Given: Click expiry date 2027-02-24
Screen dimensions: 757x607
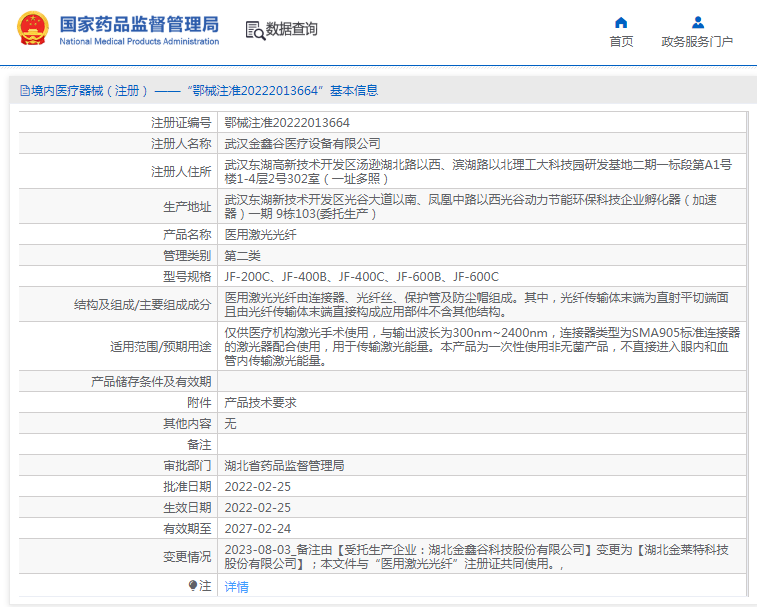Looking at the screenshot, I should click(258, 528).
